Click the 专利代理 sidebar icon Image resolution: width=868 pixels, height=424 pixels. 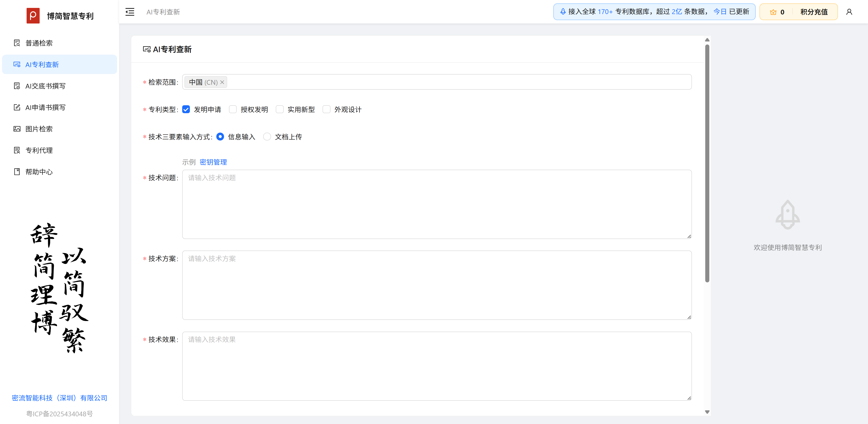point(17,150)
